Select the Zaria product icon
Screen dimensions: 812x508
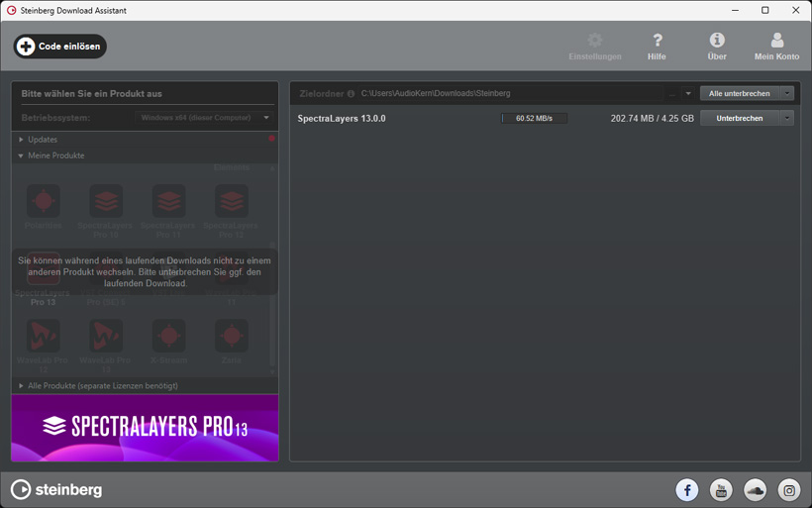[232, 336]
